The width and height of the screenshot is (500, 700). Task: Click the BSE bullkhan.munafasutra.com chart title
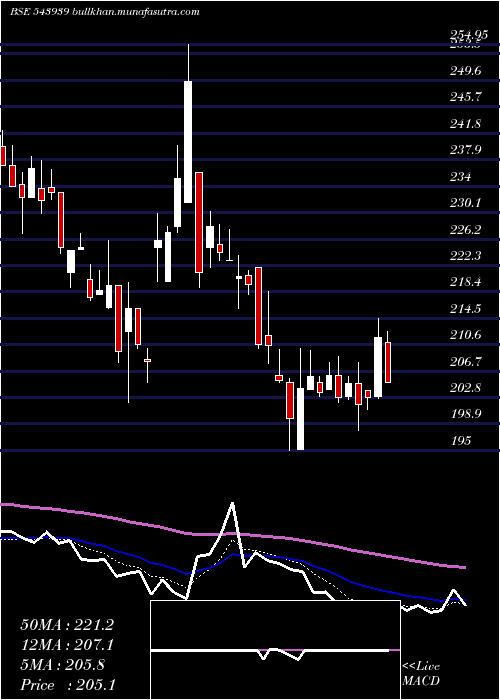pos(104,12)
